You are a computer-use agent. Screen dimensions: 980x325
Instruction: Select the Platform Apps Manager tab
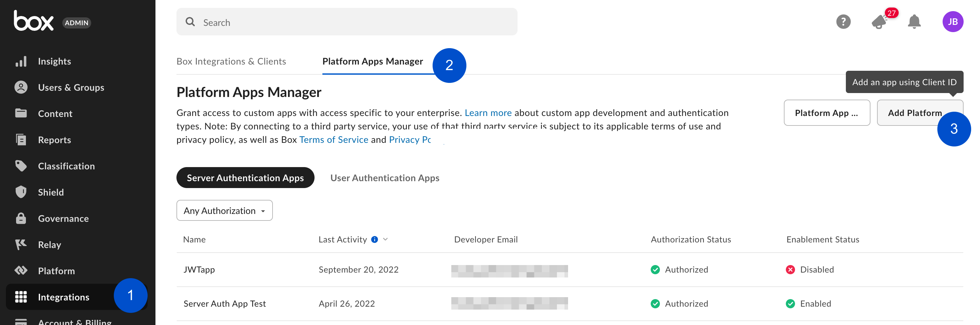pos(372,61)
